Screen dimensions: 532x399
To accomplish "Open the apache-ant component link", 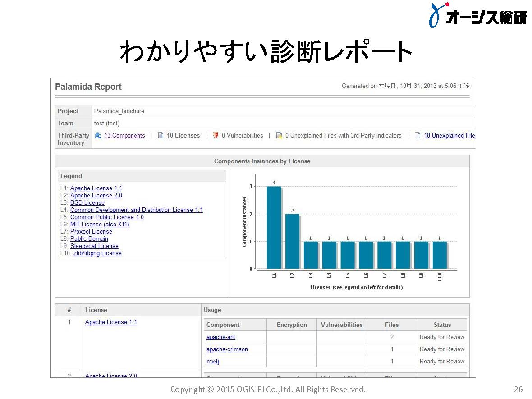I will 220,337.
